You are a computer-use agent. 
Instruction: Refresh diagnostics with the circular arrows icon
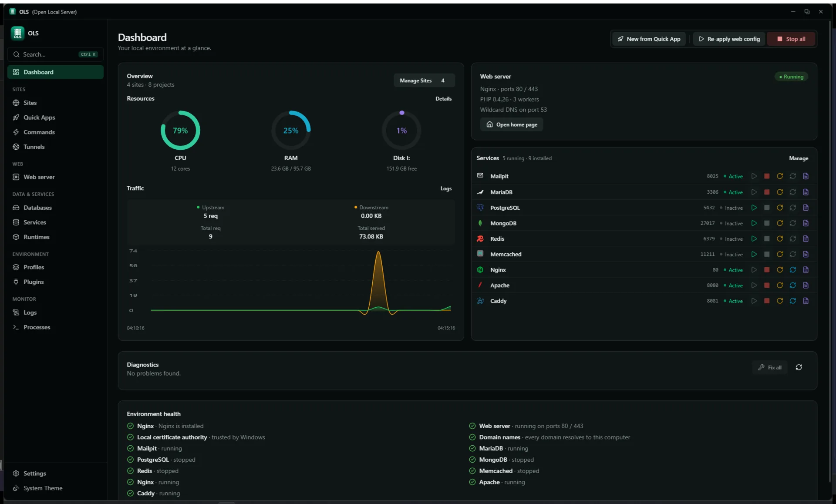tap(799, 367)
